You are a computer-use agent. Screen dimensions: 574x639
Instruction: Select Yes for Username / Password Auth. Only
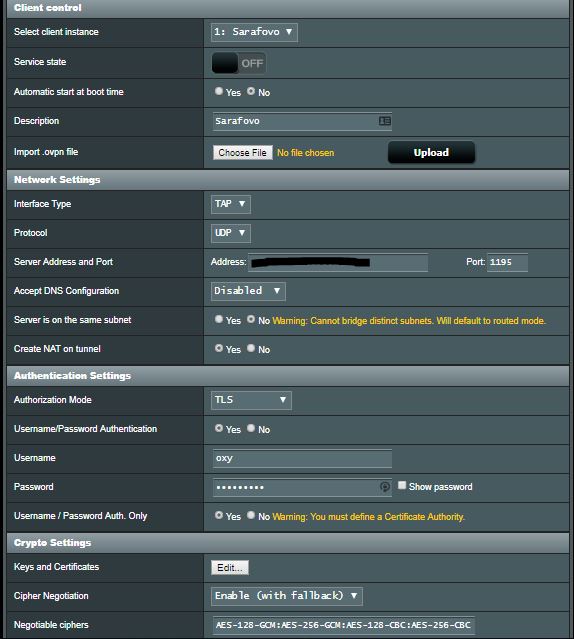pyautogui.click(x=219, y=516)
